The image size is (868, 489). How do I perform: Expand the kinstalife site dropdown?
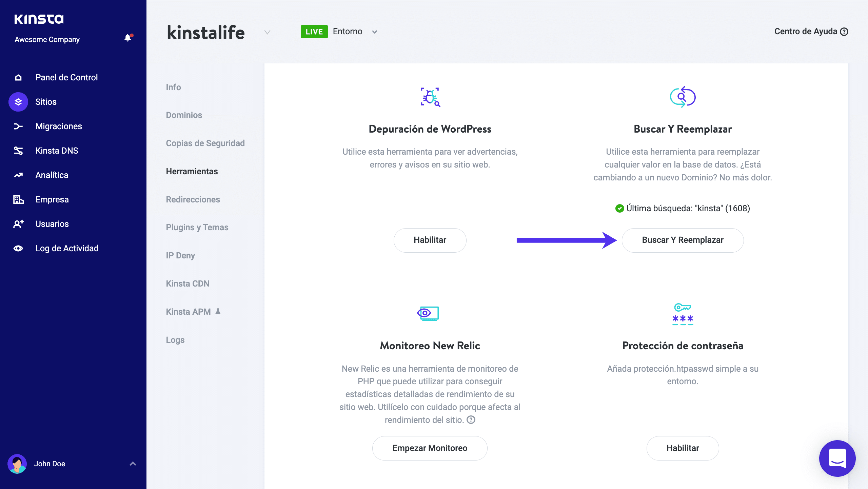[267, 32]
